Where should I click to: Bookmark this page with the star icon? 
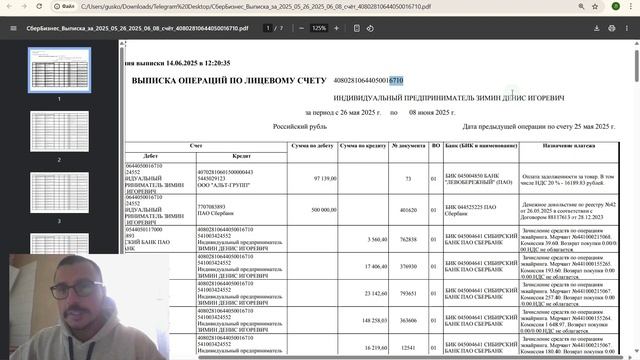(595, 7)
